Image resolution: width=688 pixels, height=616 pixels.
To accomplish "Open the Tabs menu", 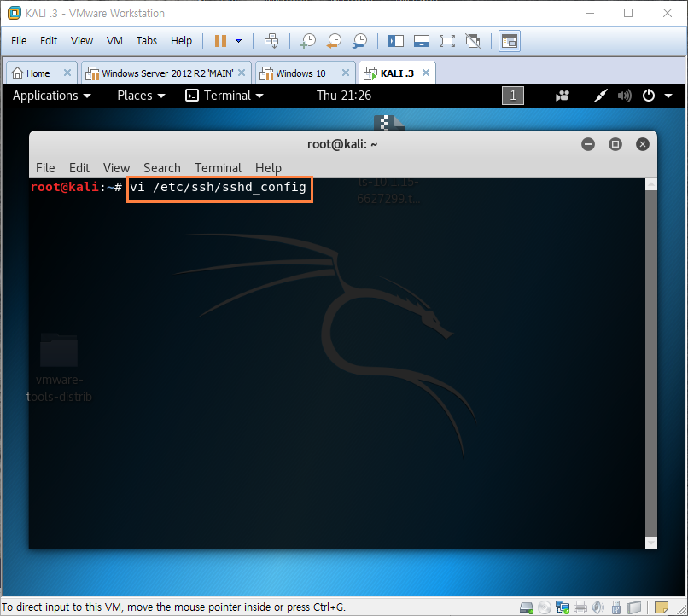I will (x=147, y=41).
